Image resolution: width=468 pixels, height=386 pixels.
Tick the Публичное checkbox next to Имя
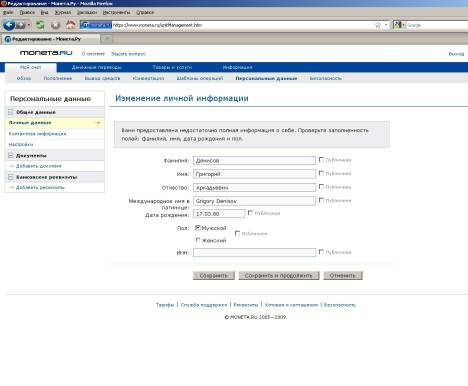(x=321, y=173)
